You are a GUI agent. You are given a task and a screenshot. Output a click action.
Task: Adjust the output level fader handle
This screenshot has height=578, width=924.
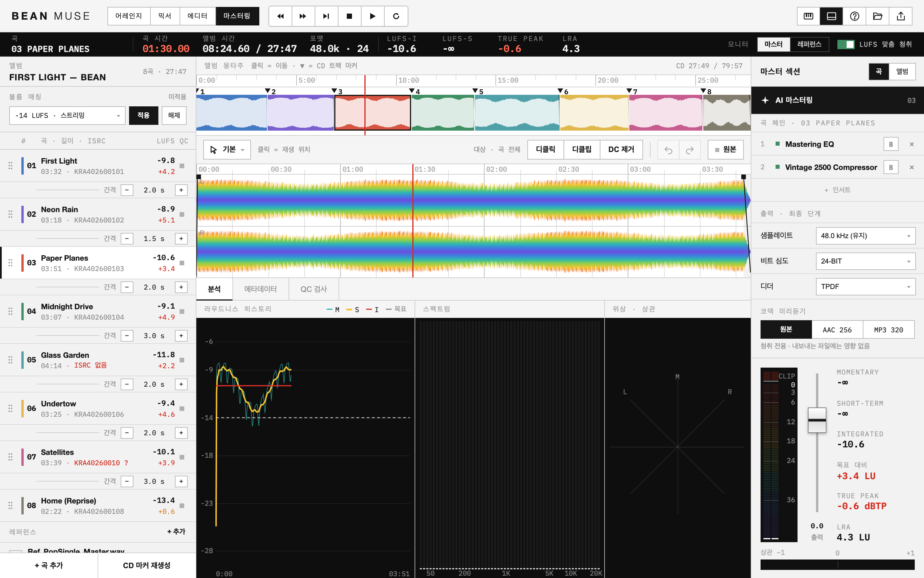[817, 420]
